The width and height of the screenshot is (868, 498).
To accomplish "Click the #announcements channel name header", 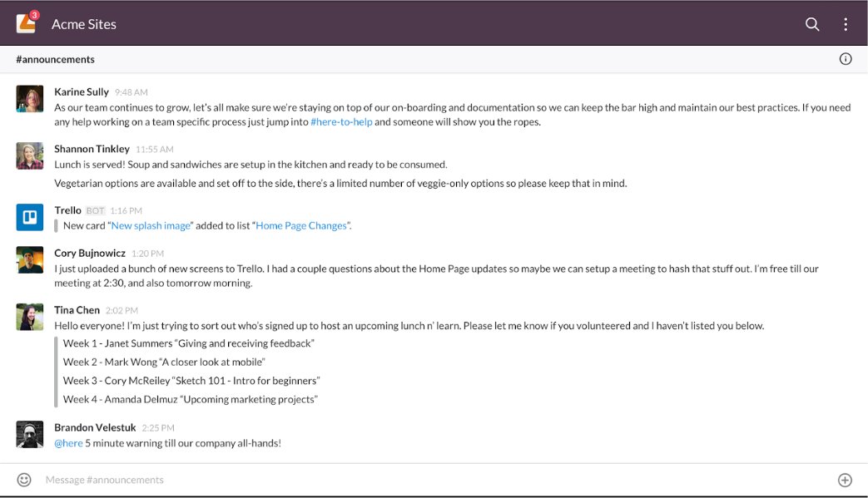I will (x=53, y=58).
